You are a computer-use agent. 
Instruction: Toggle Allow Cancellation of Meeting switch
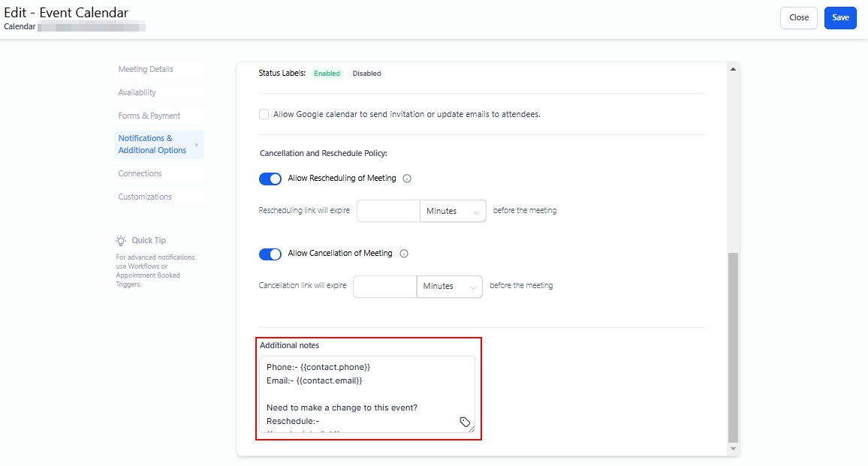(270, 254)
